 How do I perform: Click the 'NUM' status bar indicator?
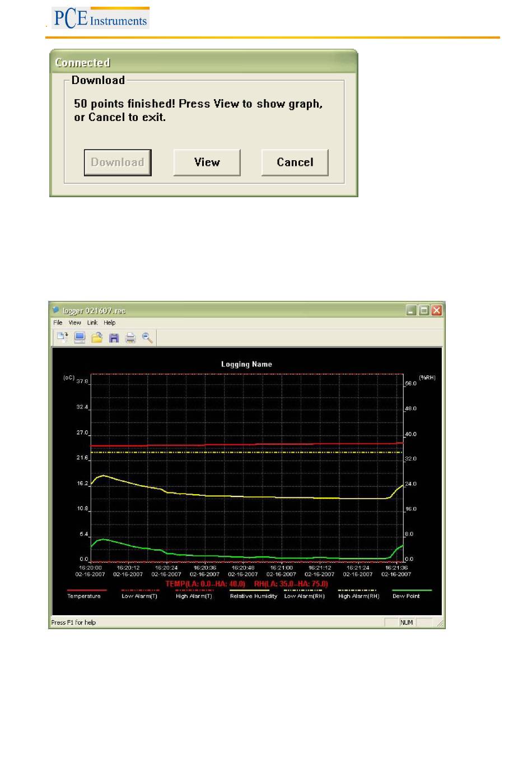407,622
